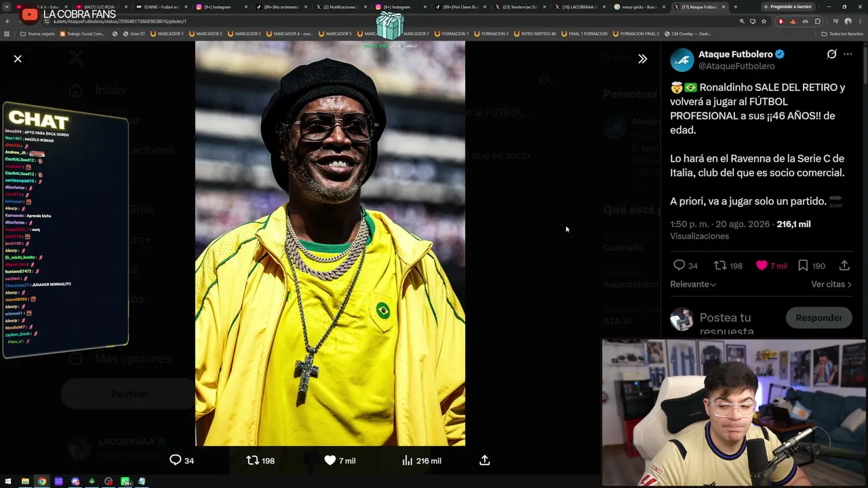Click the Responder button

coord(818,318)
